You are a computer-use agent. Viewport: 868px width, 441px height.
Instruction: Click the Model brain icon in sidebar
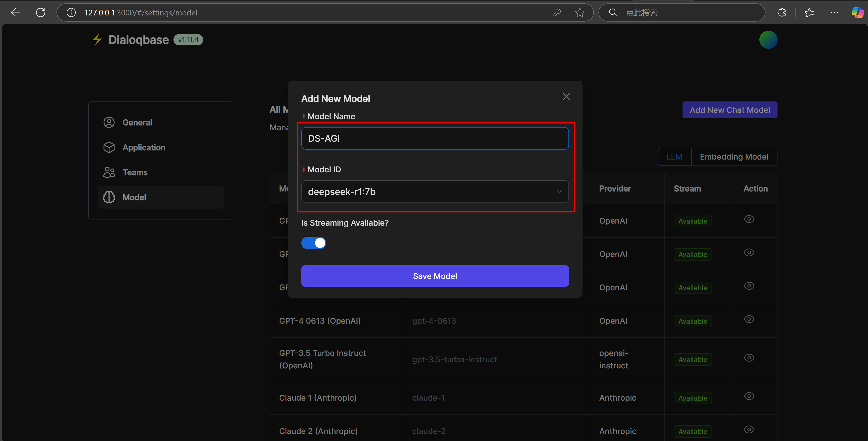(109, 197)
